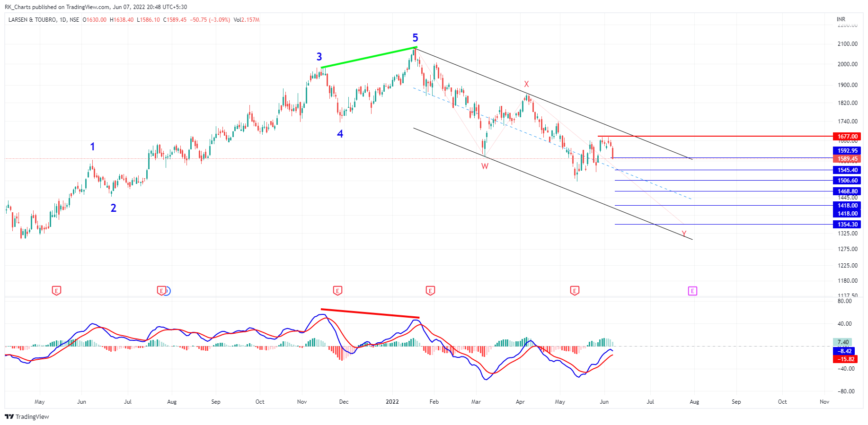The height and width of the screenshot is (425, 868).
Task: Click the 2022 year label on time axis
Action: (392, 402)
